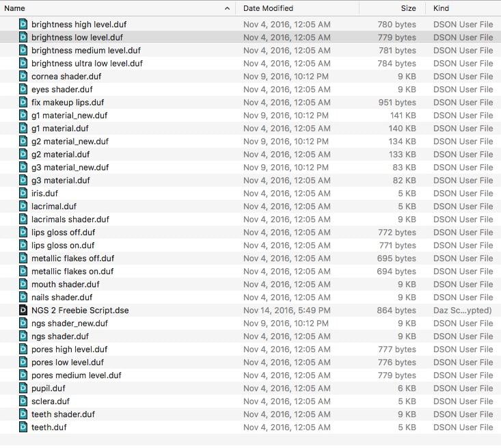Select the ngs shader_new.duf file name

[x=69, y=324]
